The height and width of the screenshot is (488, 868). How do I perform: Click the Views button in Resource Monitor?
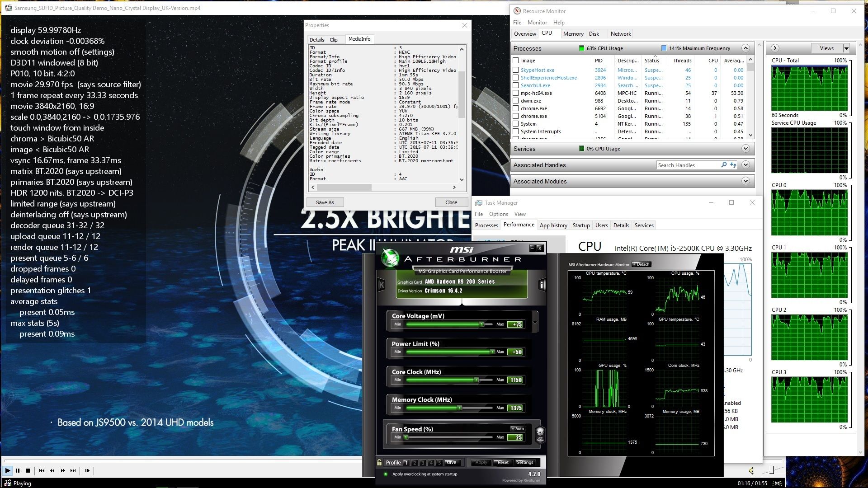pos(826,48)
